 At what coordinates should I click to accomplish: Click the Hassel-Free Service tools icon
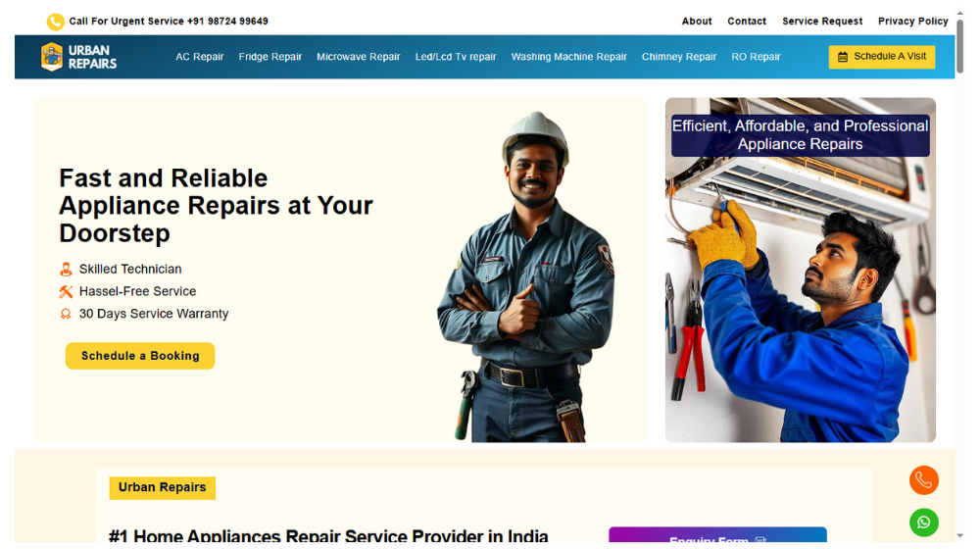66,291
